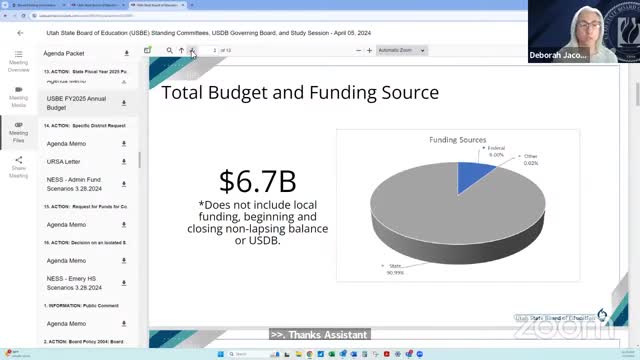
Task: Download NESS - Emery HS Scenarios file
Action: (124, 283)
